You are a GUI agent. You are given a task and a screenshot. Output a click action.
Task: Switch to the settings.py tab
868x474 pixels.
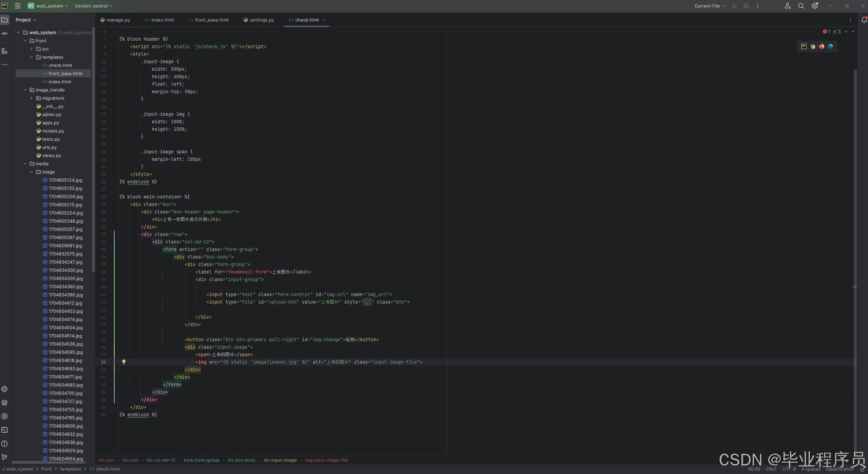[x=261, y=20]
